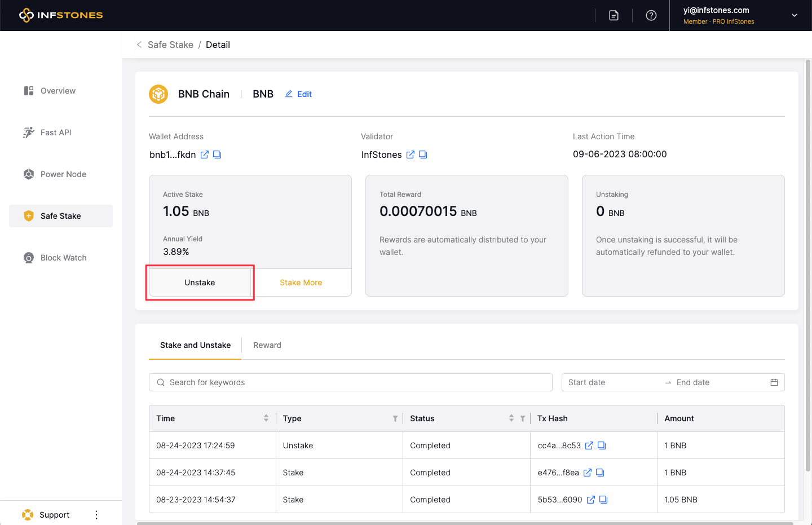
Task: Switch to the Reward tab
Action: coord(267,345)
